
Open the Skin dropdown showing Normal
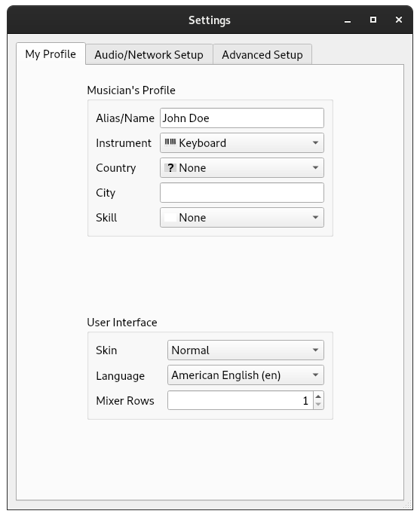pos(246,350)
